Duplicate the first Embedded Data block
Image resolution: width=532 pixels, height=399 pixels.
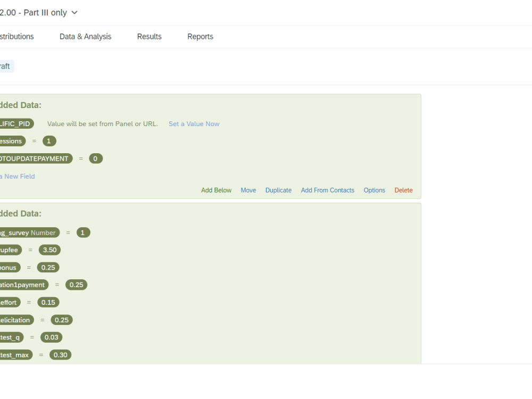click(x=278, y=190)
